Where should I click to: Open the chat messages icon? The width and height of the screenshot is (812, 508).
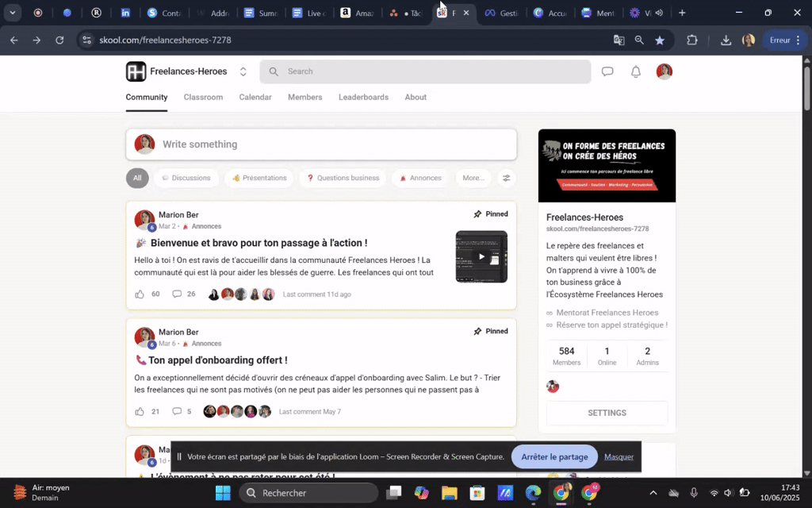tap(607, 71)
